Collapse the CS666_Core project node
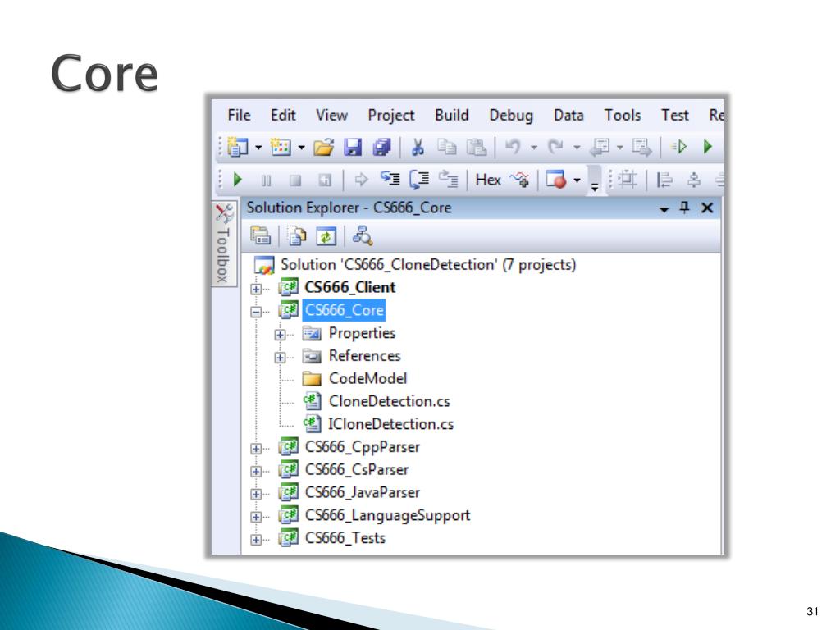840x630 pixels. (256, 312)
